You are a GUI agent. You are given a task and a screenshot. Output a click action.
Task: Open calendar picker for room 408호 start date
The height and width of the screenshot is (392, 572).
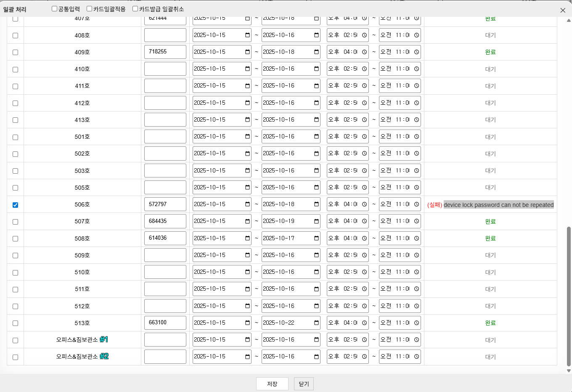pos(247,35)
